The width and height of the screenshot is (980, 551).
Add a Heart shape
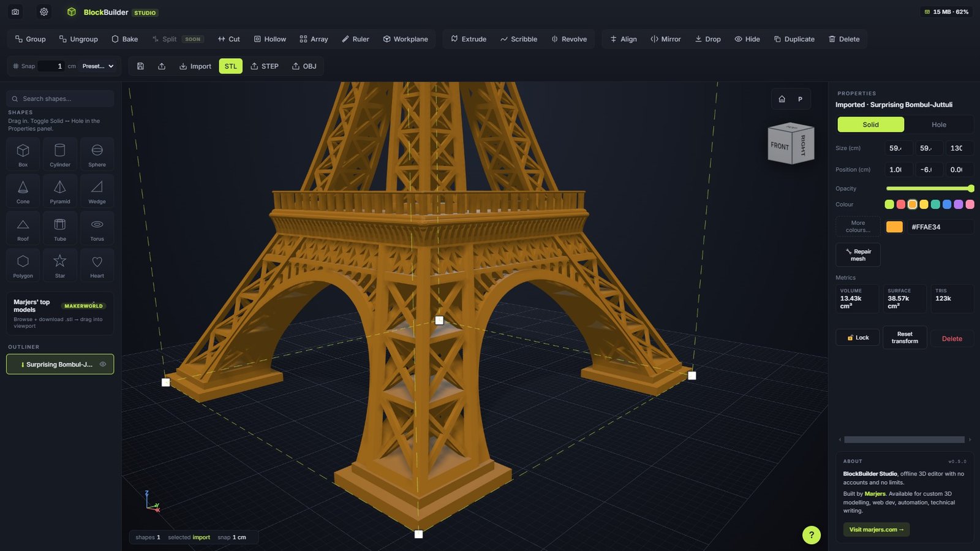[x=97, y=265]
